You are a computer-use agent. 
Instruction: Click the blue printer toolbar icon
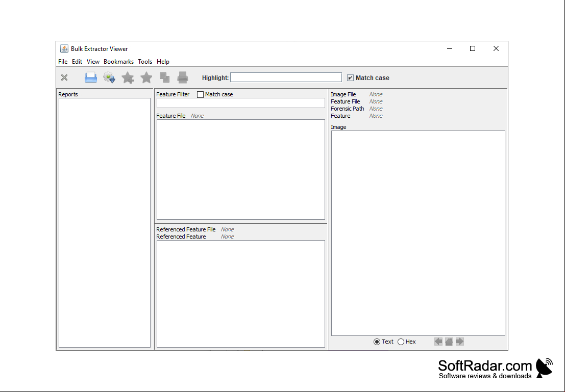pyautogui.click(x=91, y=77)
